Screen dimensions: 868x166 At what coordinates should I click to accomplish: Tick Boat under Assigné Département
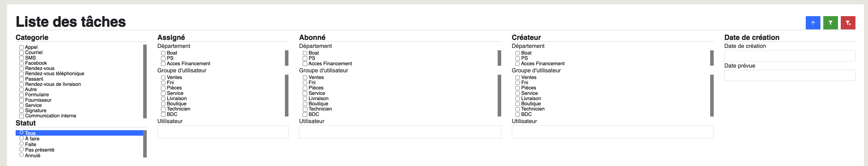click(163, 53)
